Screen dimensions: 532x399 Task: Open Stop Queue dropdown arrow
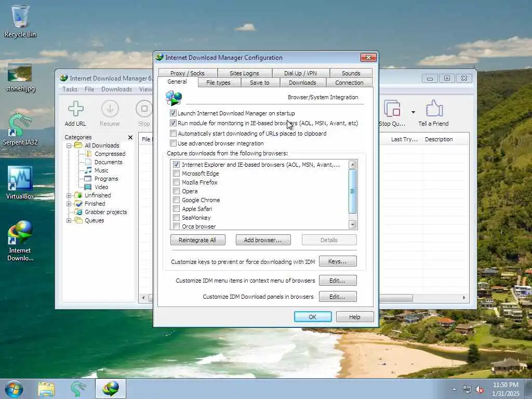pos(413,112)
